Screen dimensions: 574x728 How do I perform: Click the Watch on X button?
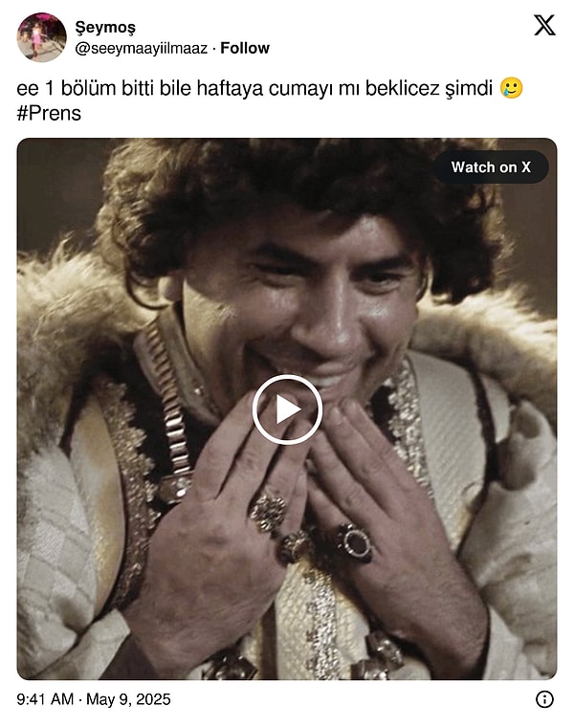tap(491, 167)
